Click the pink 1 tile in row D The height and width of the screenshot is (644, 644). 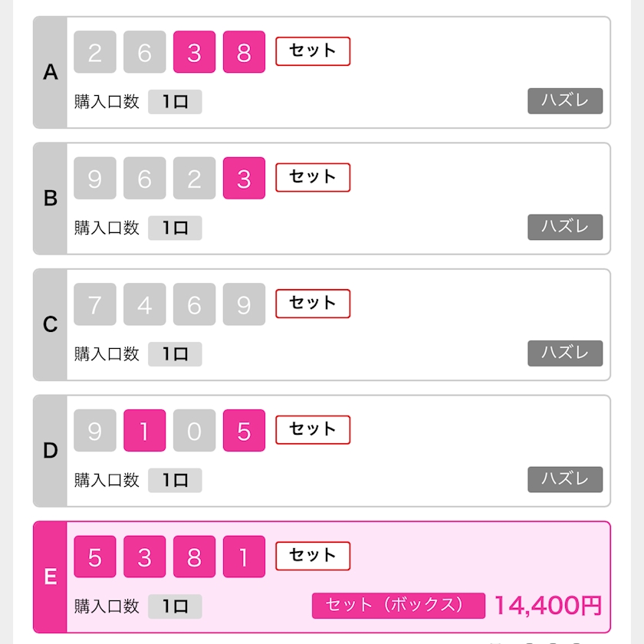[144, 431]
